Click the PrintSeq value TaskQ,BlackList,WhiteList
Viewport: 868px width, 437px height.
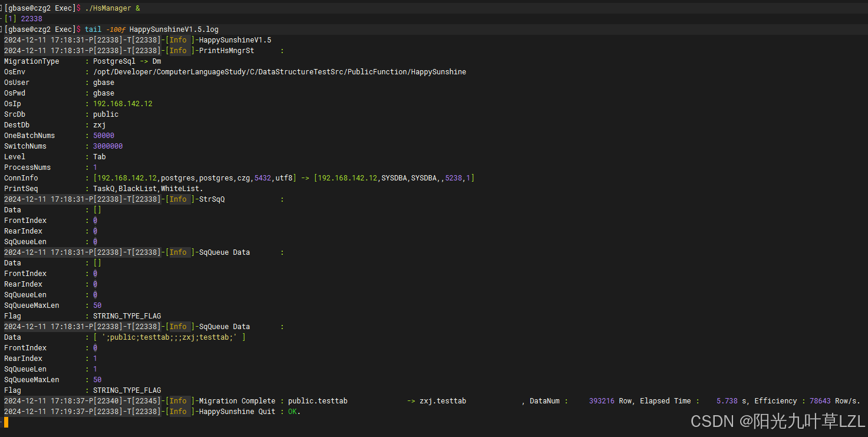point(148,189)
